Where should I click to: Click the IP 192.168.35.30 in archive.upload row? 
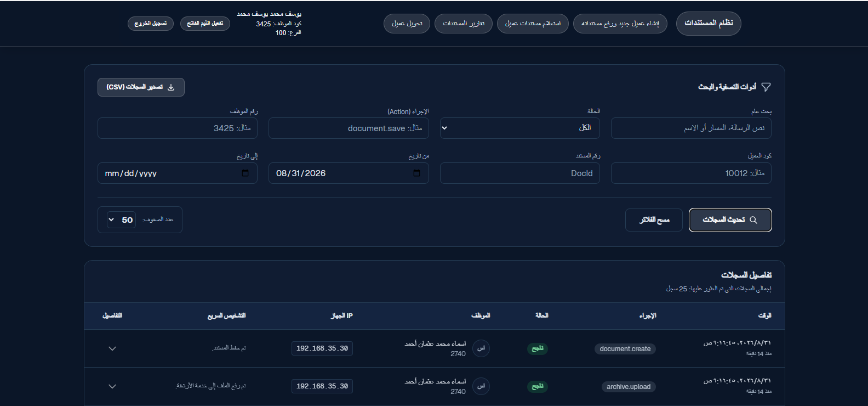[322, 386]
